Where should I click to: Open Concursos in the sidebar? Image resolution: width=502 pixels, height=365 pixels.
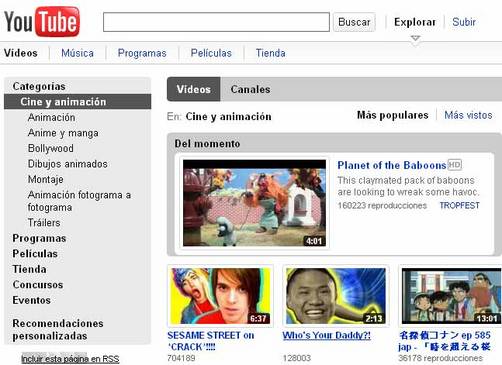coord(38,284)
